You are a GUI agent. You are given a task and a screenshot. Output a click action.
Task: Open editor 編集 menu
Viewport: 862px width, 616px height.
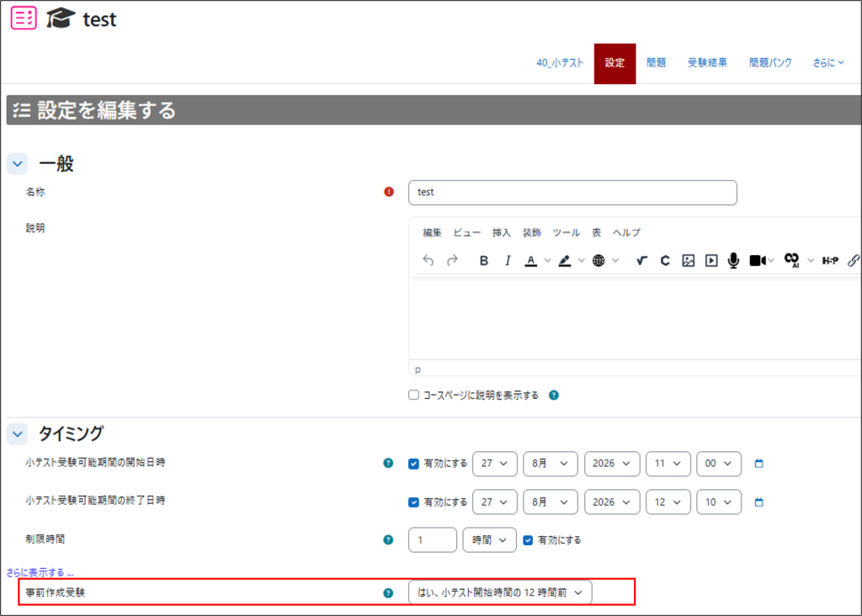click(x=432, y=232)
